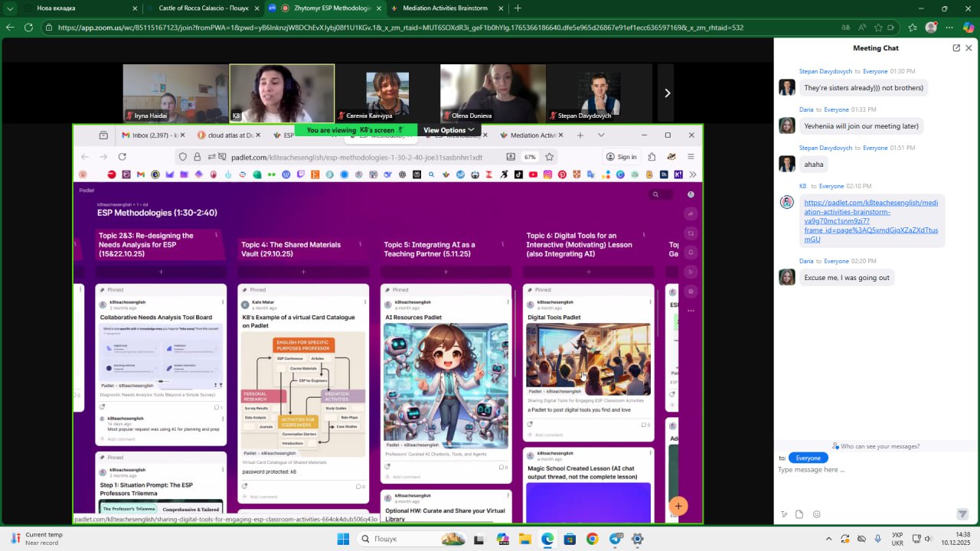Close the Meeting Chat panel

tap(969, 47)
